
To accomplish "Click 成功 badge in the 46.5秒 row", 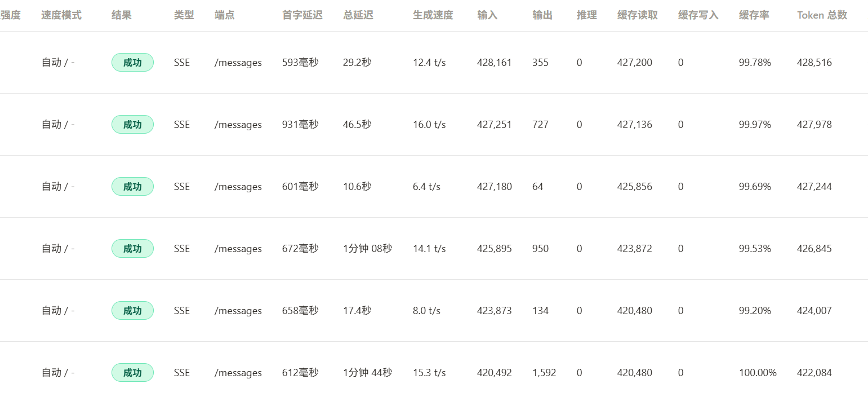I will [132, 125].
